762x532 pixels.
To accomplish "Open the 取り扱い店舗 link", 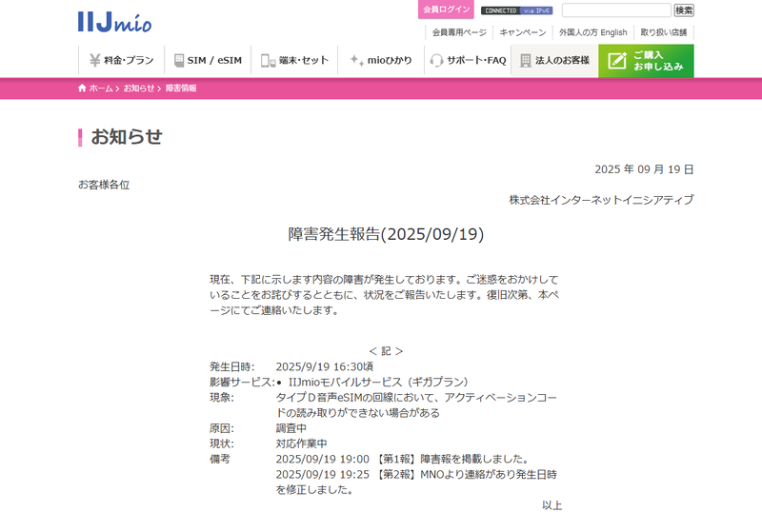I will (663, 32).
